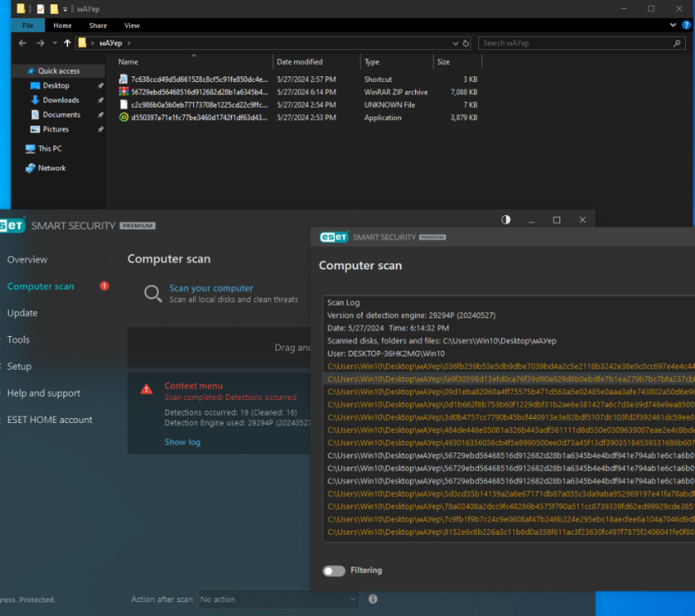Select the c2c986b0a5b0 UNKNOWN file
695x616 pixels.
pos(298,105)
